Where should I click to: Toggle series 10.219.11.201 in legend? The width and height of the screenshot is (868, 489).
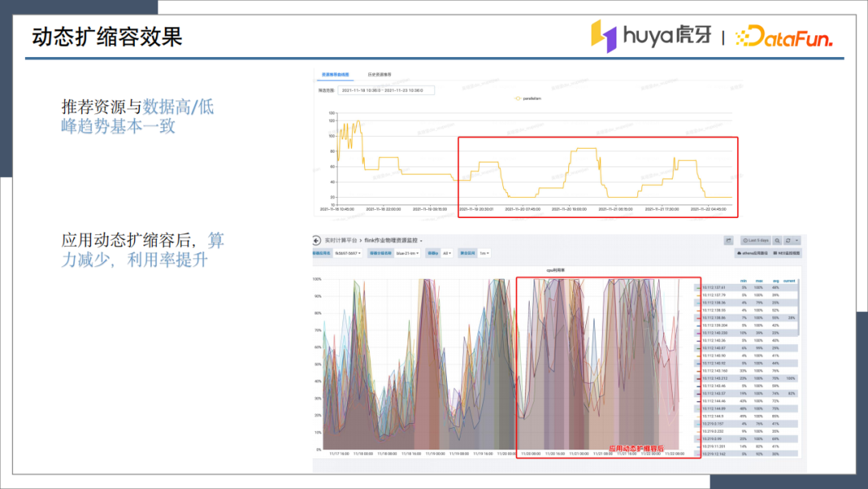pos(714,446)
